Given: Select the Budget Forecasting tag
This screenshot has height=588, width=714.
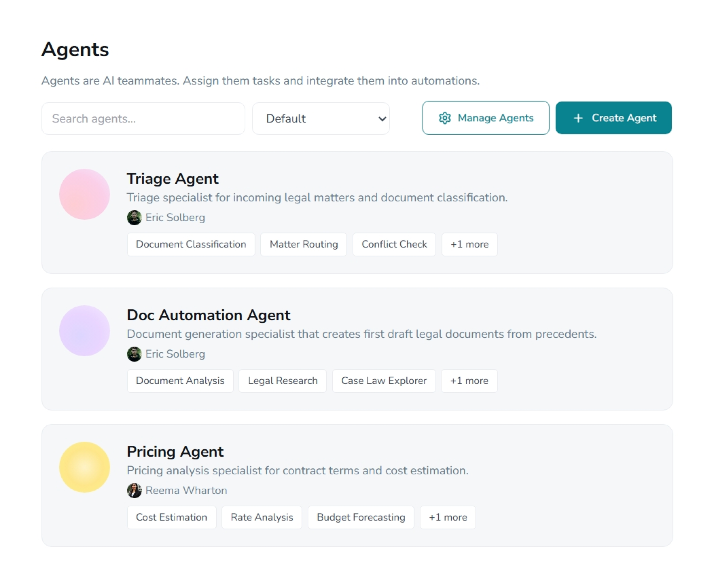Looking at the screenshot, I should pyautogui.click(x=361, y=517).
